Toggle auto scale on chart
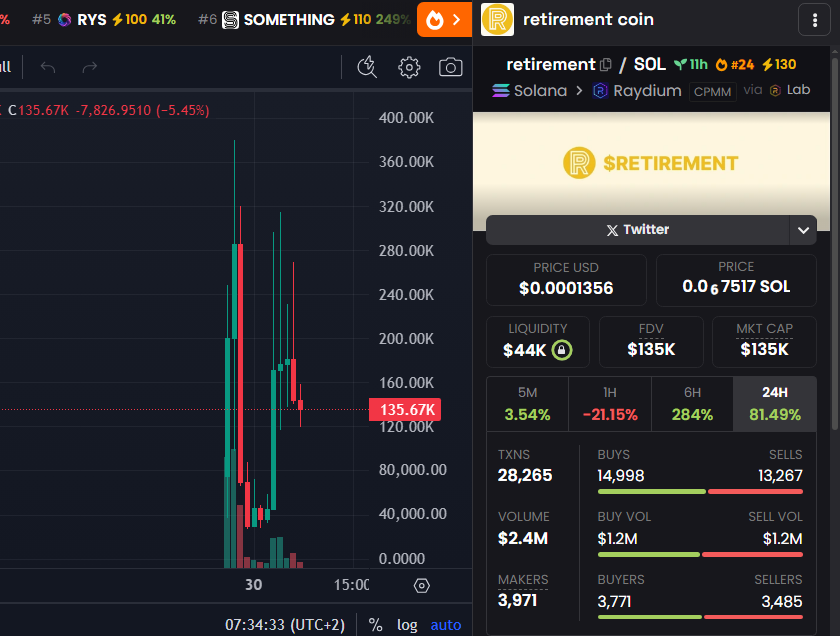The width and height of the screenshot is (840, 636). pos(446,625)
